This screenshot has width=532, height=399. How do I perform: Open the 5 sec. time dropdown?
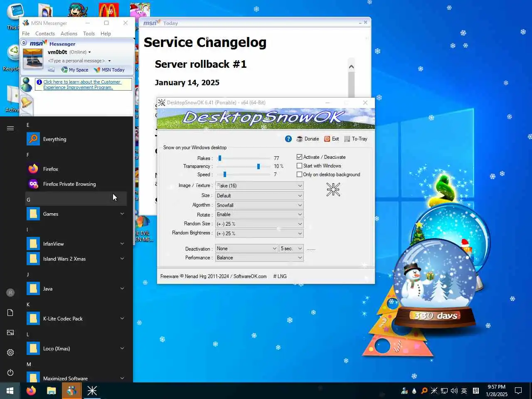291,249
